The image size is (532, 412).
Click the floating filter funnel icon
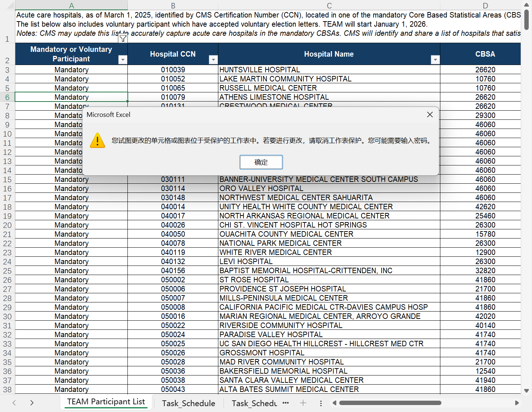pyautogui.click(x=123, y=38)
